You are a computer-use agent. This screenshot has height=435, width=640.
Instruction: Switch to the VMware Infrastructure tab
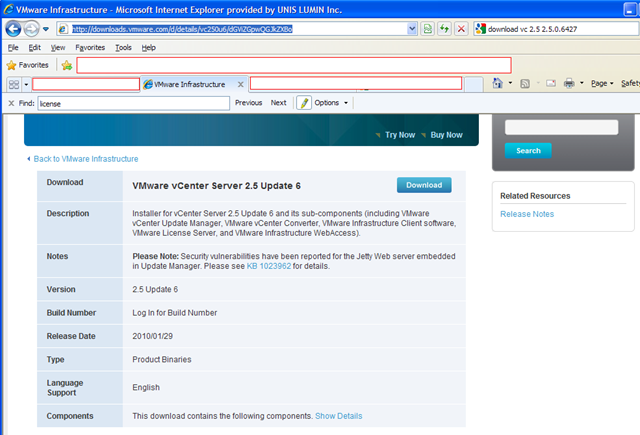point(189,84)
